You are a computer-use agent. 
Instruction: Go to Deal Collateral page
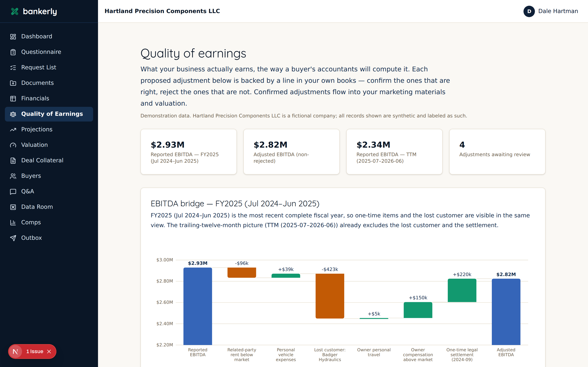tap(49, 160)
